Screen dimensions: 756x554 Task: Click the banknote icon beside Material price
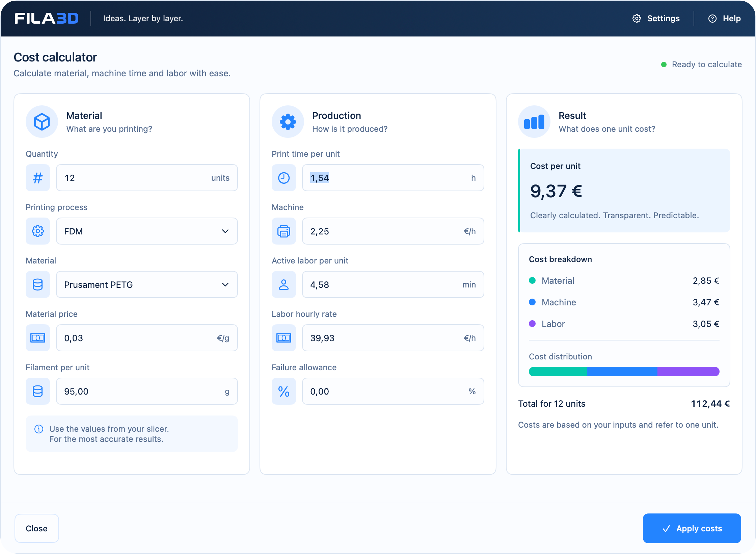click(x=38, y=338)
